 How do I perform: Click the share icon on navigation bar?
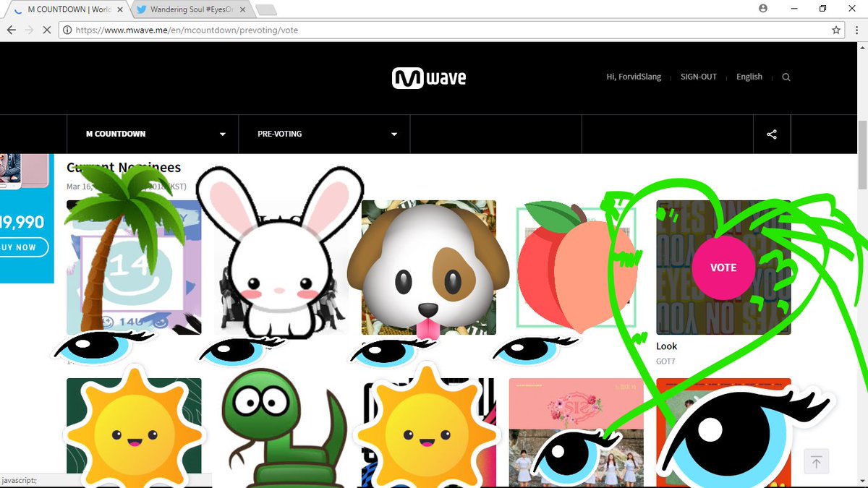(x=772, y=134)
